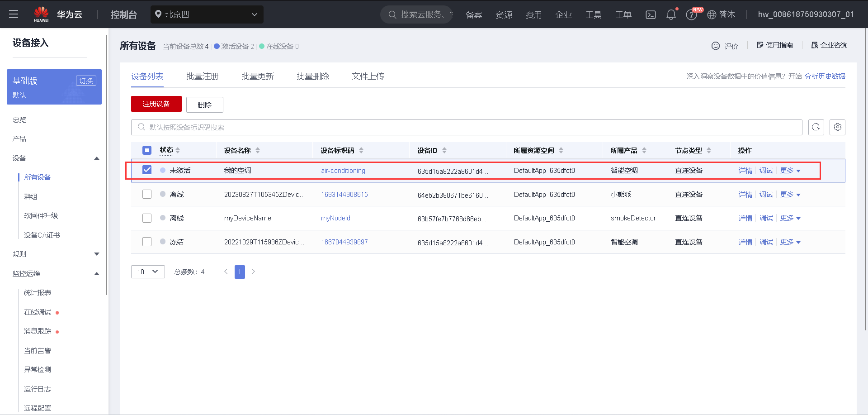Check the select-all checkbox in table header
Viewport: 868px width, 415px height.
click(x=146, y=150)
